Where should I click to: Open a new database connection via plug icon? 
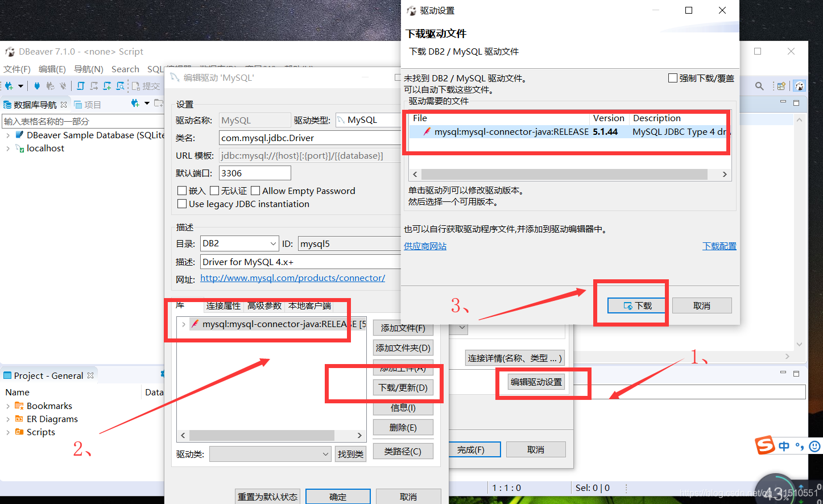[x=9, y=86]
